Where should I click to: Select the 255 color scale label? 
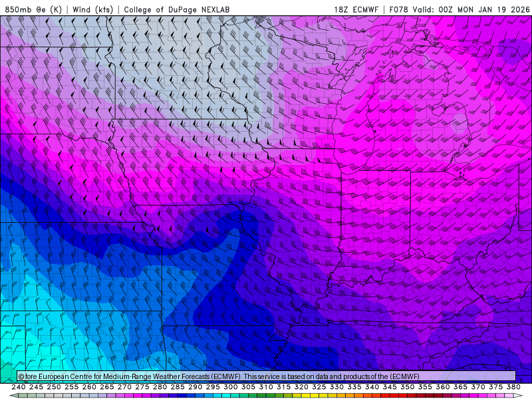(x=71, y=387)
